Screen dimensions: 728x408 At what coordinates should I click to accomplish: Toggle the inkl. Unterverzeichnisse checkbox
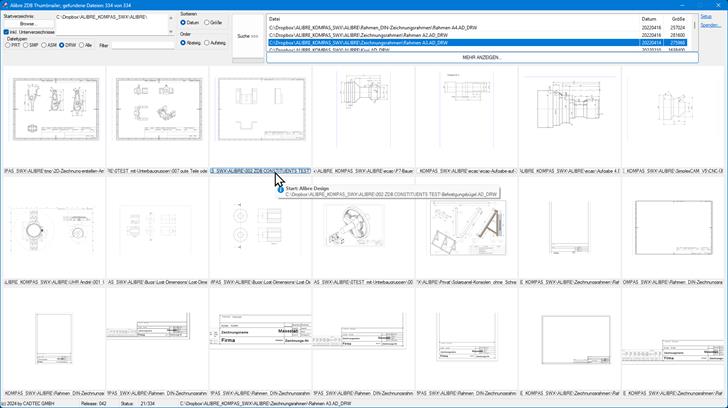pyautogui.click(x=6, y=32)
